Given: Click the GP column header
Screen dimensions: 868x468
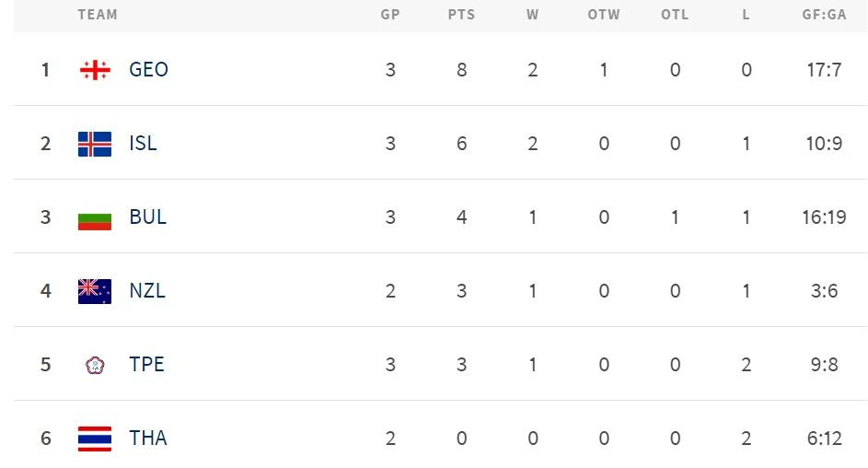Looking at the screenshot, I should click(390, 15).
